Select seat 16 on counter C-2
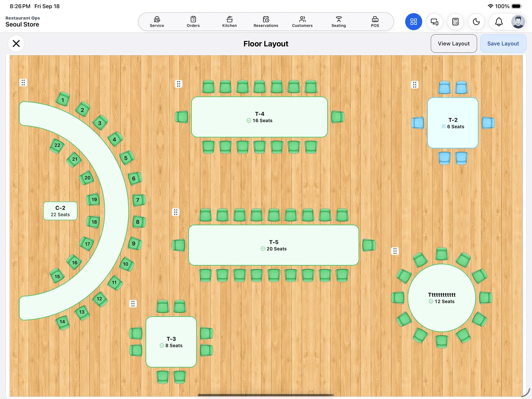The height and width of the screenshot is (399, 532). 75,263
